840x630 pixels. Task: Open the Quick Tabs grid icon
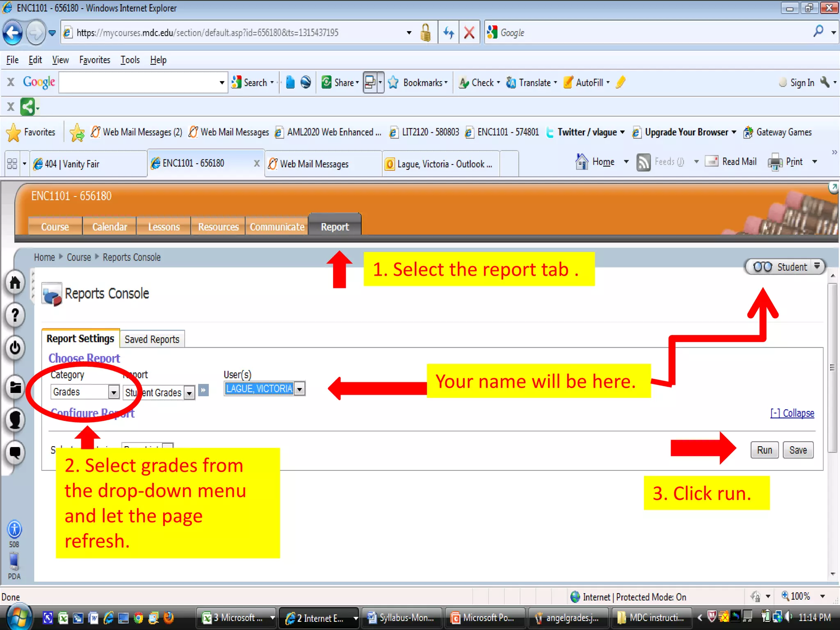tap(12, 164)
